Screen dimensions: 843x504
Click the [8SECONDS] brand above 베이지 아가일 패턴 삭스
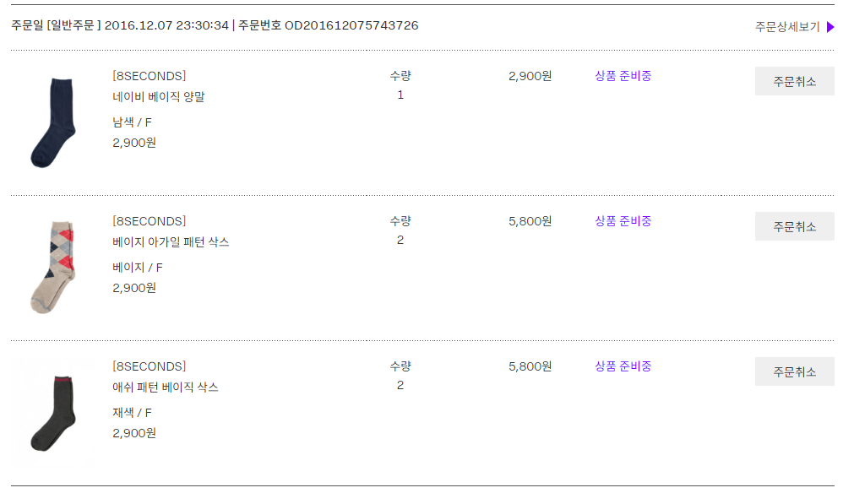tap(149, 221)
